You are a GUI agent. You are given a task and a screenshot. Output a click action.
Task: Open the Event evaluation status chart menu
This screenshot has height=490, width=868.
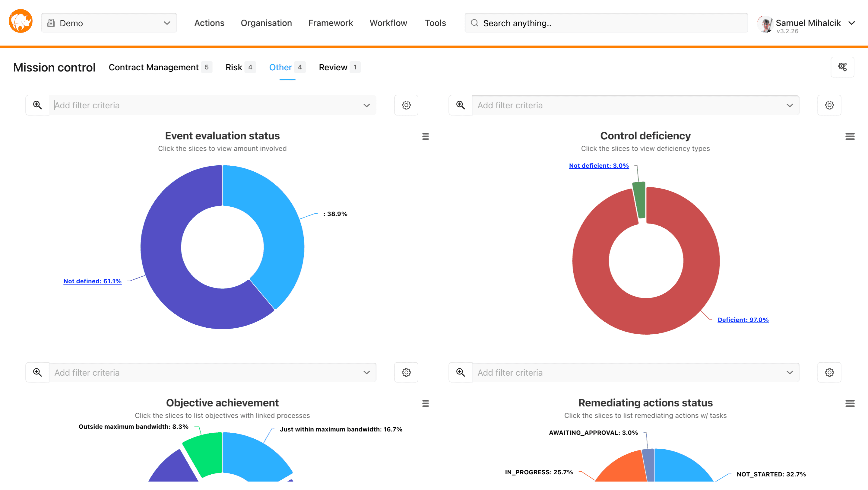(x=425, y=136)
